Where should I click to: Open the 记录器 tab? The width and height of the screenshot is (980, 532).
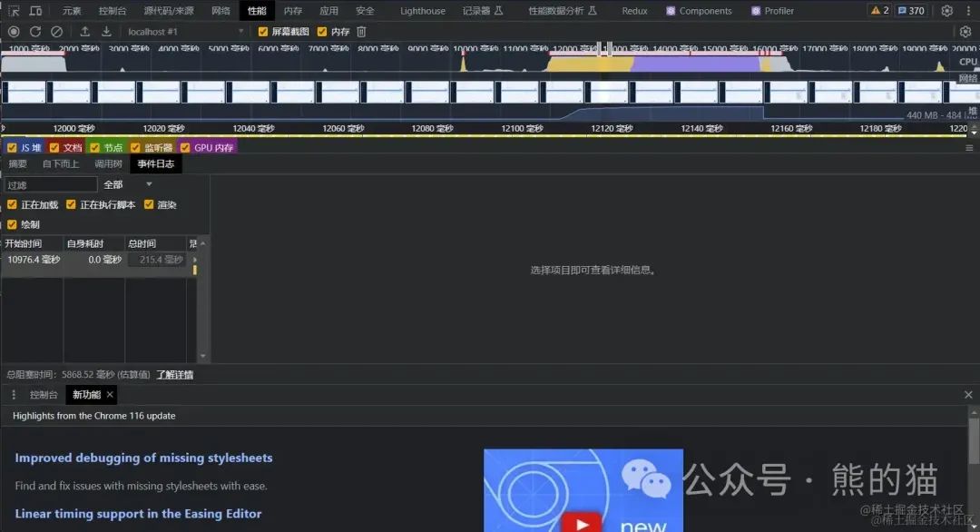(x=483, y=11)
